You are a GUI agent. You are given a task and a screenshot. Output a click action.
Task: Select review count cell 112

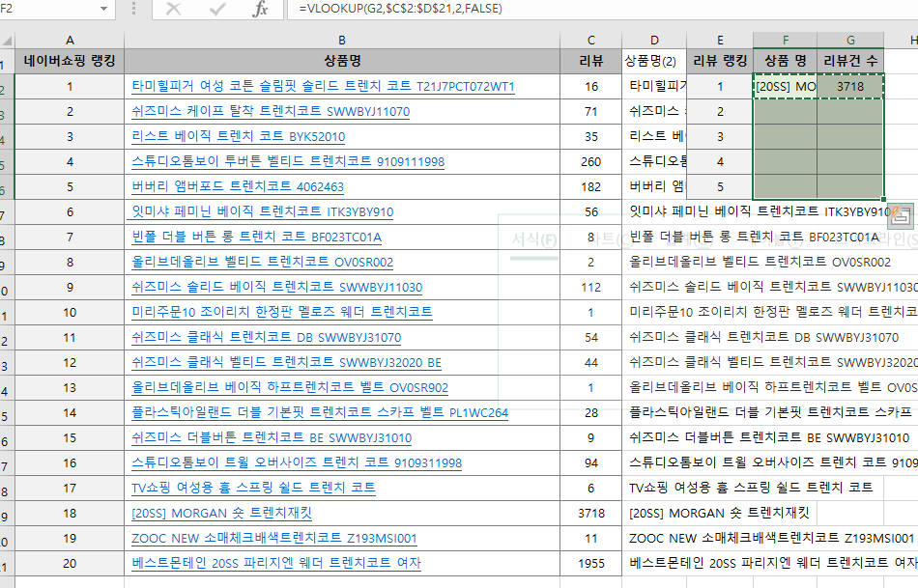pos(590,288)
